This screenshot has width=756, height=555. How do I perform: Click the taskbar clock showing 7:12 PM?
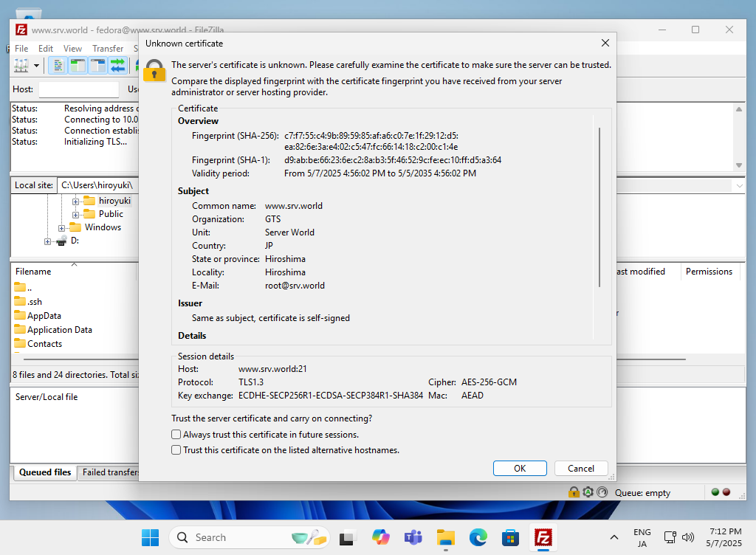coord(724,537)
